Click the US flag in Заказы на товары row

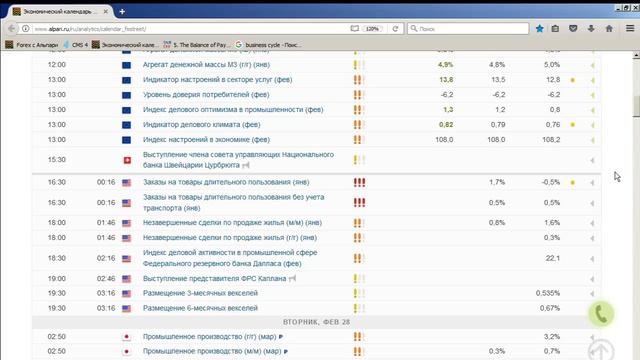[x=127, y=182]
